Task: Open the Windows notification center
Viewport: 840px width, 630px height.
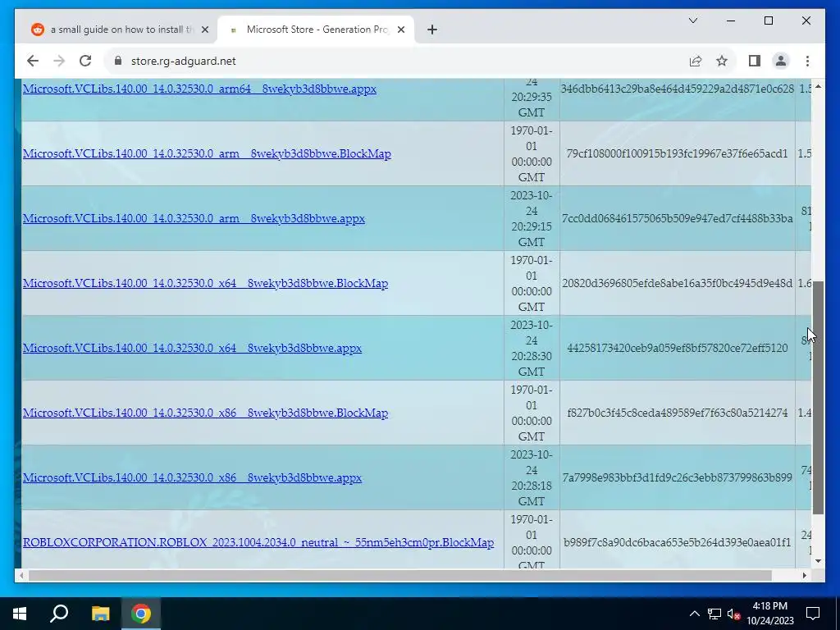Action: (813, 614)
